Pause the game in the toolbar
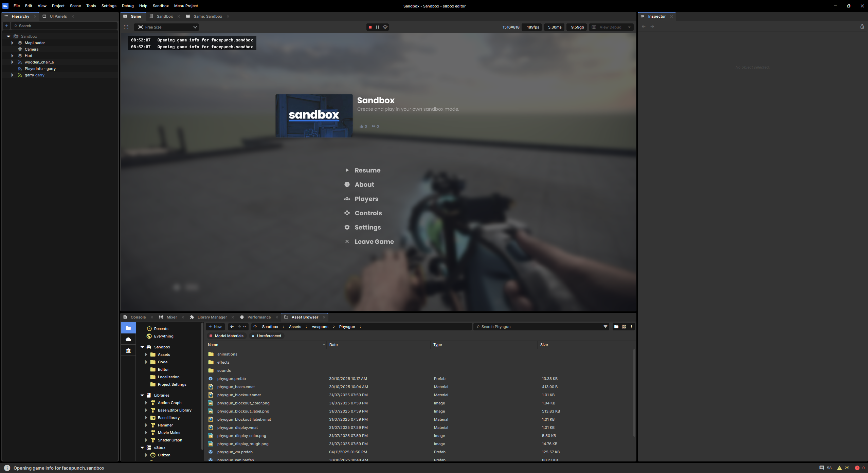868x473 pixels. tap(377, 27)
